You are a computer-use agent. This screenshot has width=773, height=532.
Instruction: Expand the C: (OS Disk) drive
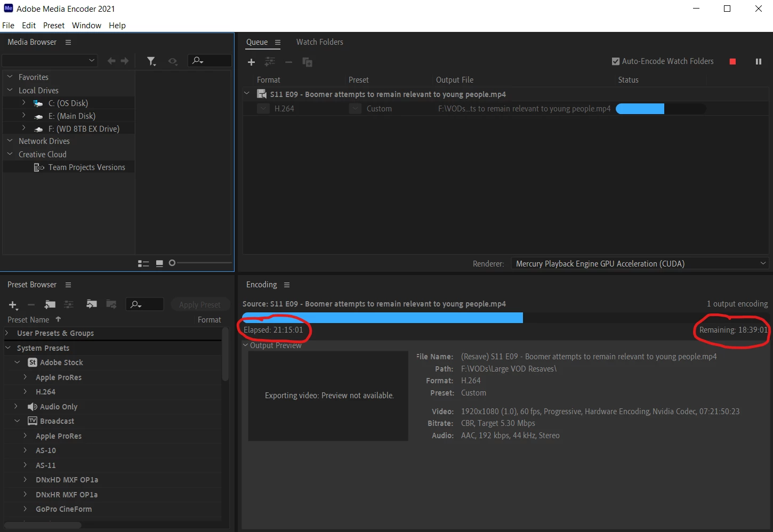tap(23, 102)
